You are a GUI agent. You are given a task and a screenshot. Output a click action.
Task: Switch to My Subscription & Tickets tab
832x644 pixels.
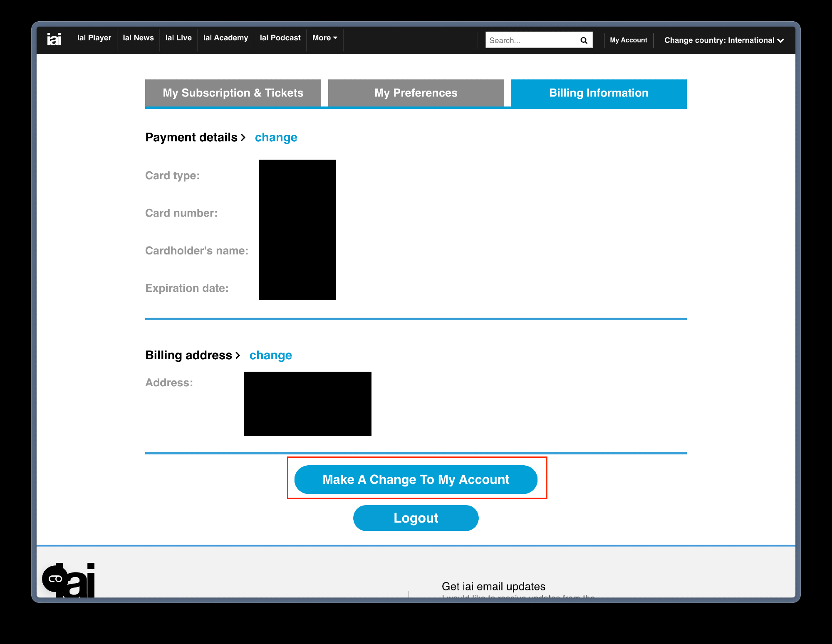[x=233, y=93]
